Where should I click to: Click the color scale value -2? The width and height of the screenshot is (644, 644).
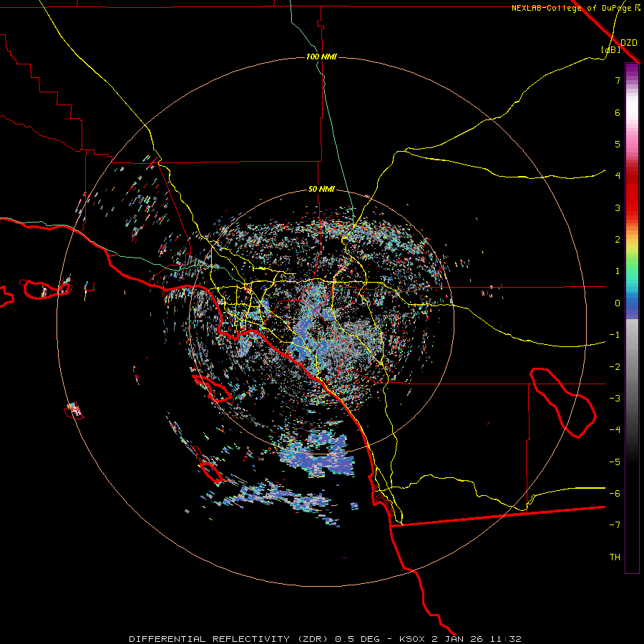click(615, 367)
